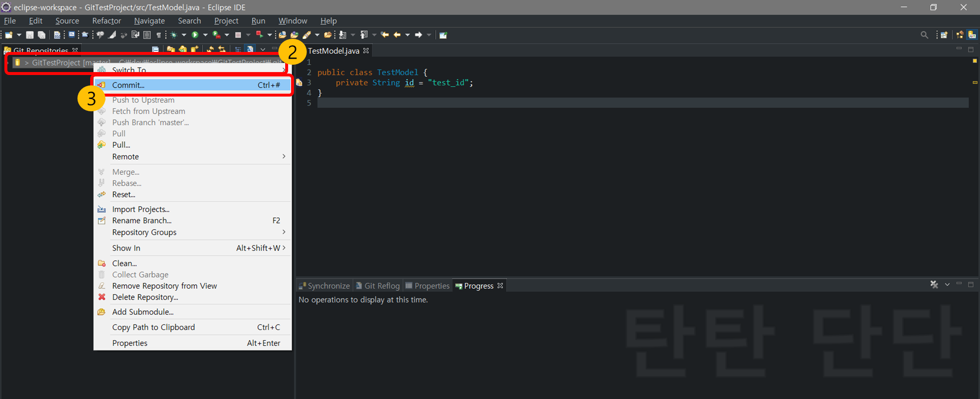Open the Navigate menu
Image resolution: width=980 pixels, height=399 pixels.
coord(149,21)
